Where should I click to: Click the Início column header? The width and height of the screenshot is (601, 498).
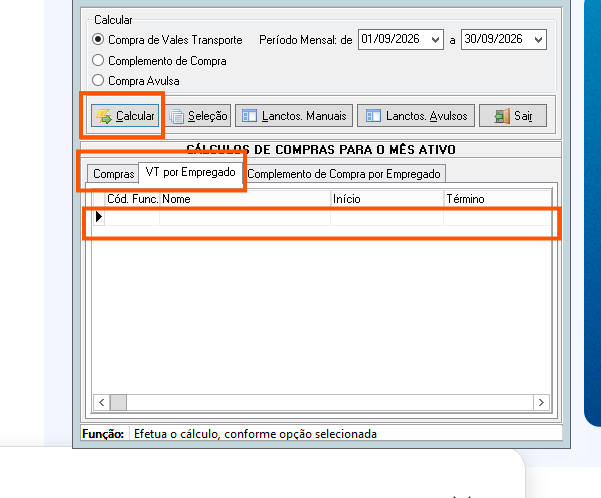(x=387, y=199)
